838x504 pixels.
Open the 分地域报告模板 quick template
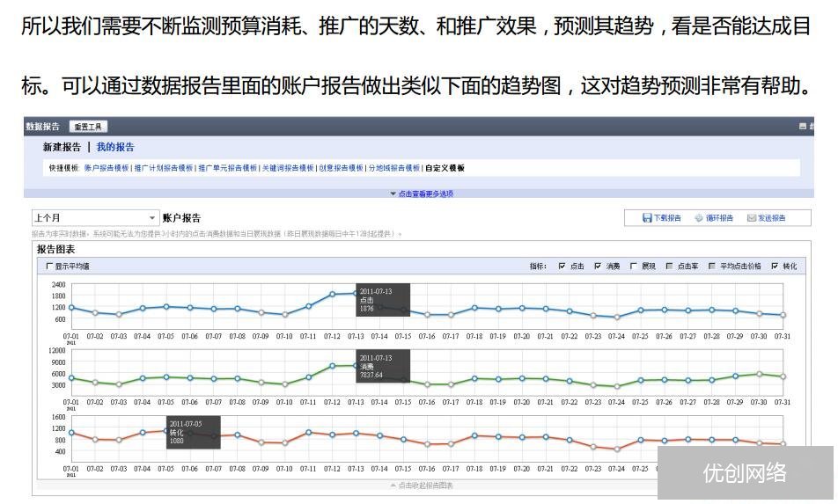tap(394, 168)
